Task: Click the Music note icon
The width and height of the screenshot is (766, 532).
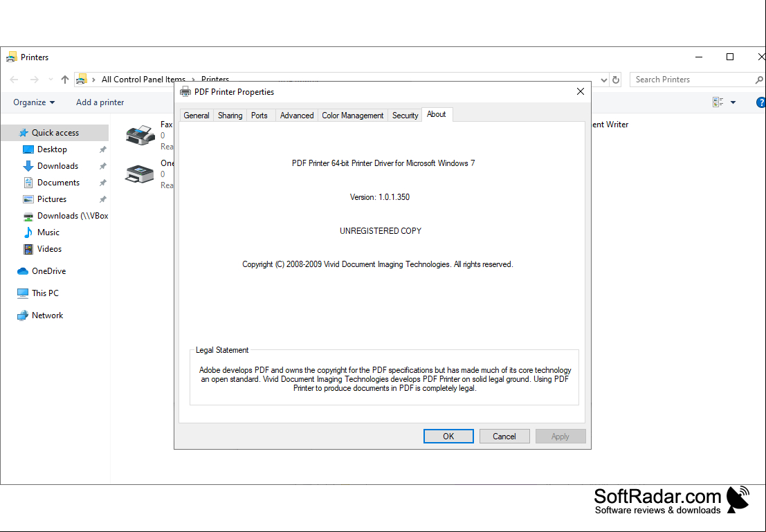Action: click(28, 232)
